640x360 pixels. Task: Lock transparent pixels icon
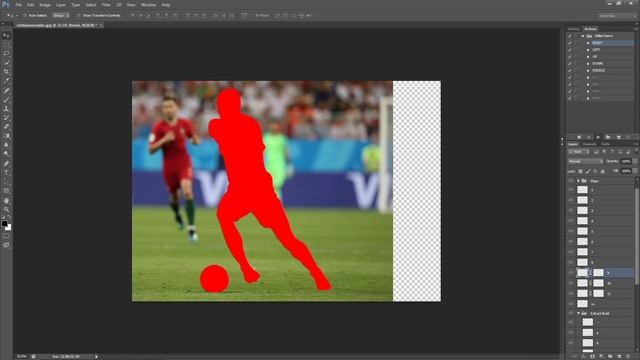tap(580, 171)
